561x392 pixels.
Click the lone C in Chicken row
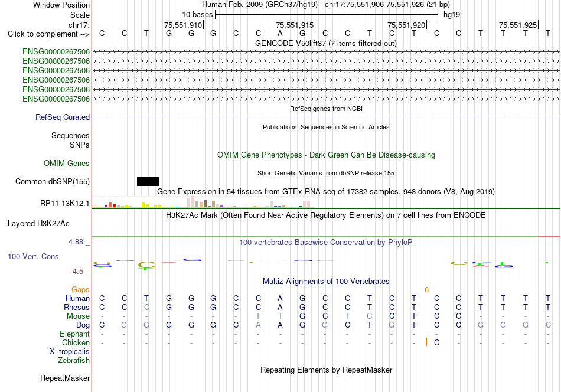[436, 342]
